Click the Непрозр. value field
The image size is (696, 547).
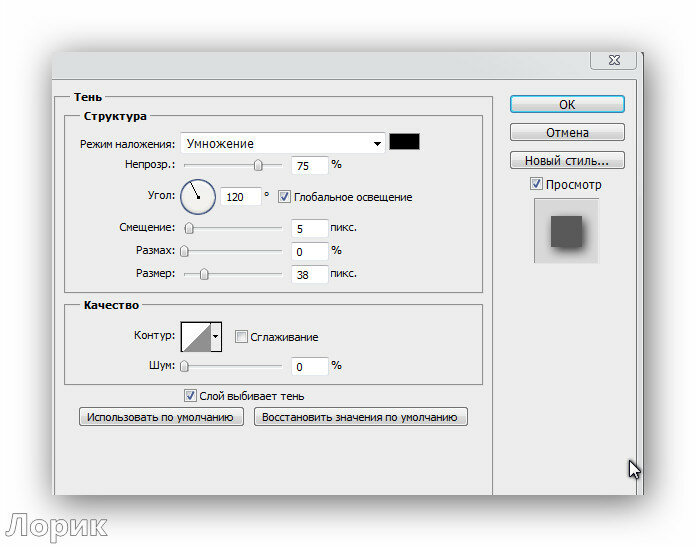(309, 166)
